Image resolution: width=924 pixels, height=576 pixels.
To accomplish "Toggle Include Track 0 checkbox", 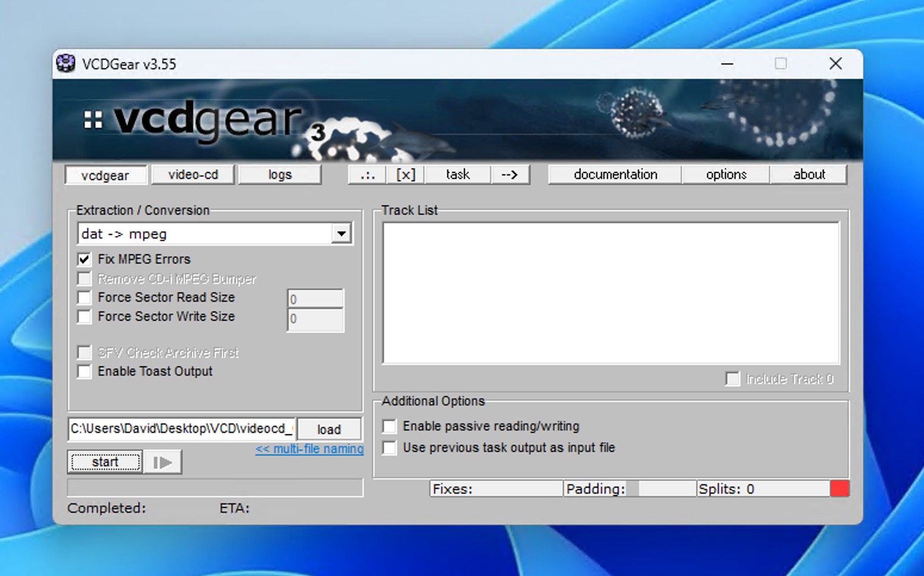I will point(733,379).
